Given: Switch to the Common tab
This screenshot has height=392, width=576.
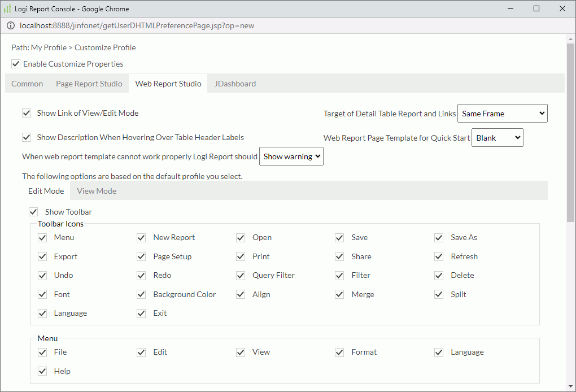Looking at the screenshot, I should [x=27, y=83].
